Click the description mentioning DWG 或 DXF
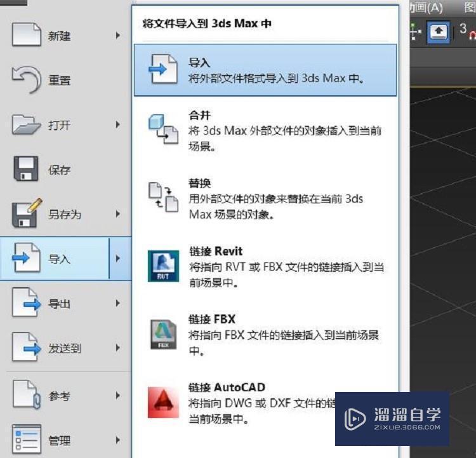Viewport: 476px width, 458px height. point(262,411)
